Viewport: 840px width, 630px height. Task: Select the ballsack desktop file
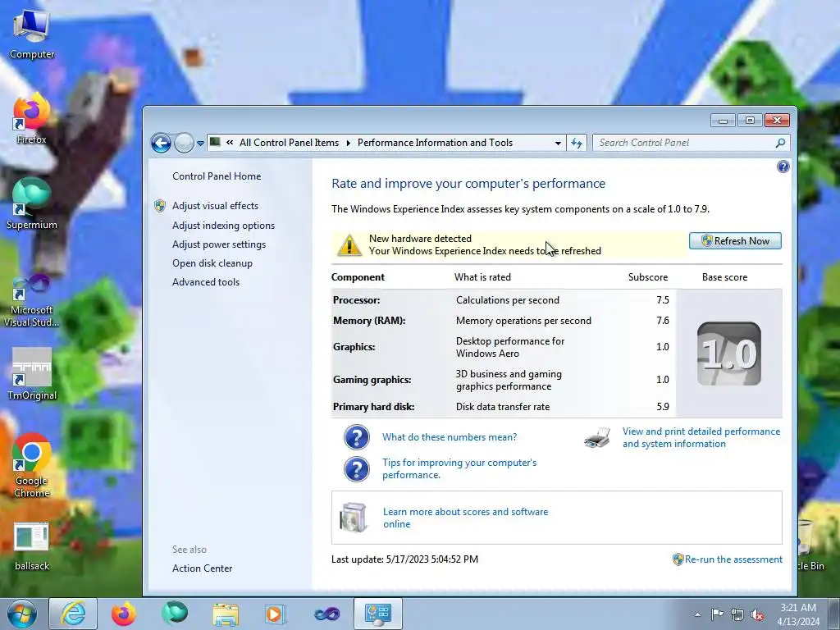click(x=32, y=546)
